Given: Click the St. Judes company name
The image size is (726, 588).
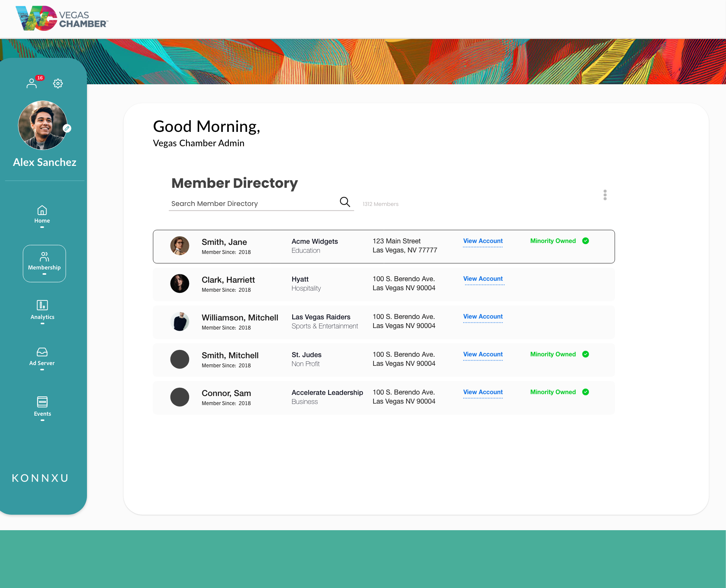Looking at the screenshot, I should click(307, 355).
